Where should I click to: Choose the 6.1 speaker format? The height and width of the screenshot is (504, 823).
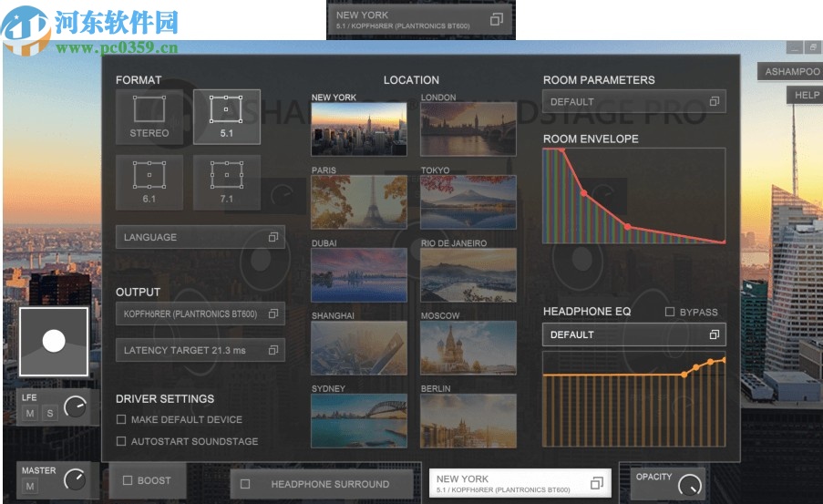[x=149, y=182]
